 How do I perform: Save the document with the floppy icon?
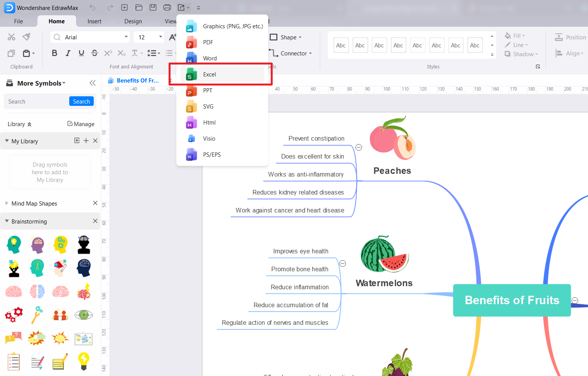coord(153,8)
